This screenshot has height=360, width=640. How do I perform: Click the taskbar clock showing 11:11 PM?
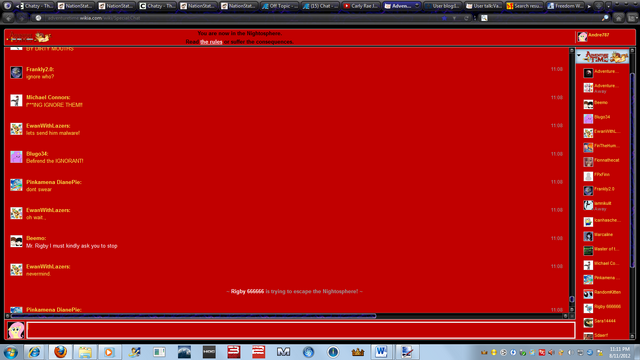coord(620,352)
